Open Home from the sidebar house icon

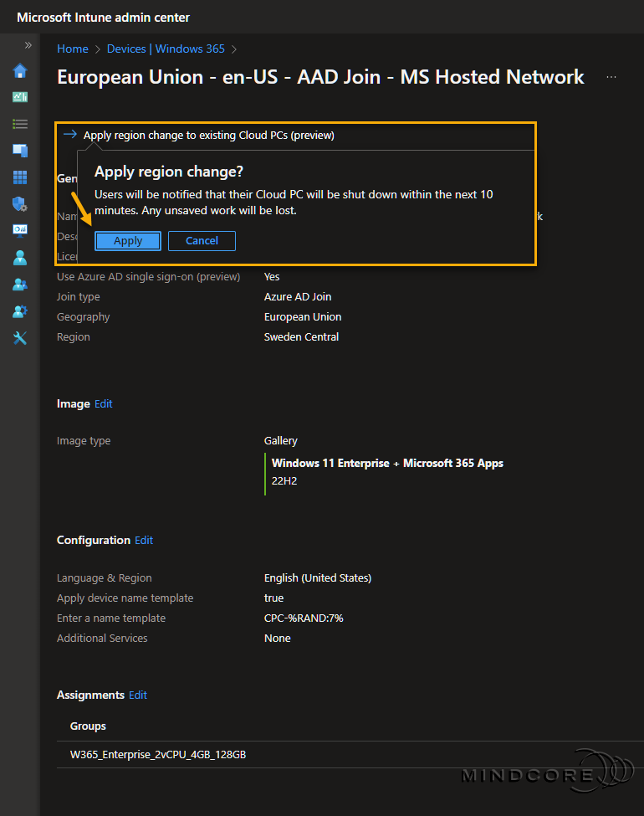coord(20,70)
